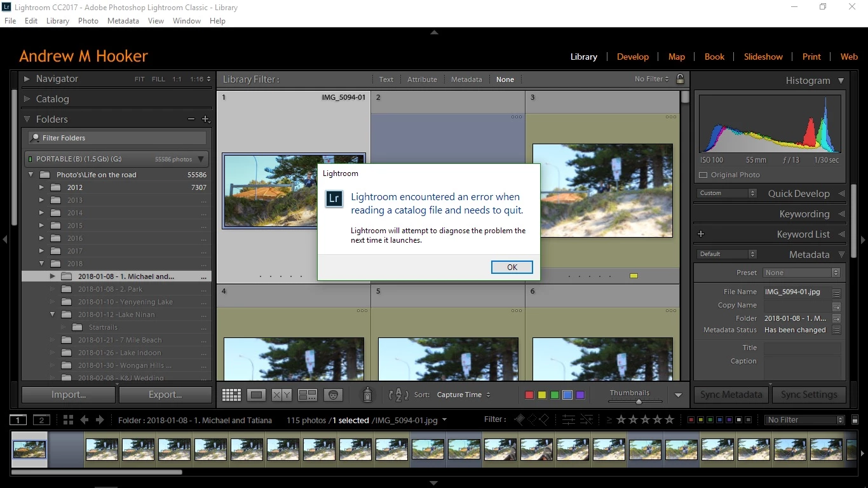Remove folder using minus icon in Folders
This screenshot has width=868, height=488.
pyautogui.click(x=191, y=119)
